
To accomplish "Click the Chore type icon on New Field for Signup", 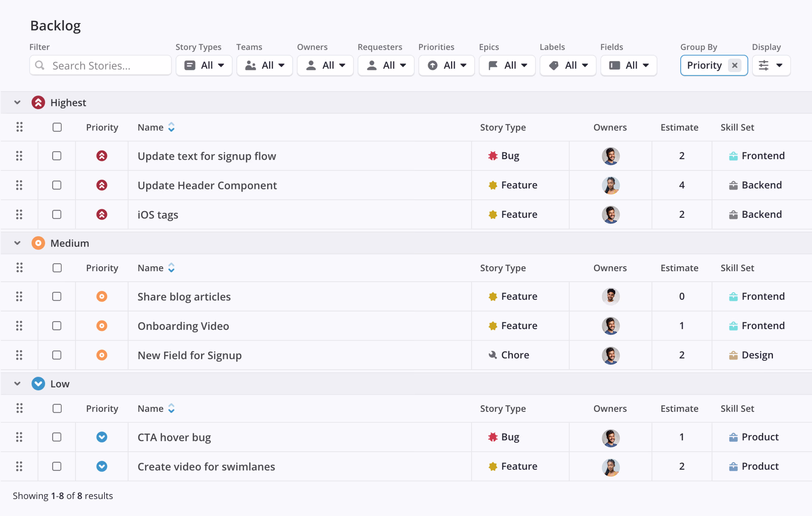I will (x=493, y=355).
